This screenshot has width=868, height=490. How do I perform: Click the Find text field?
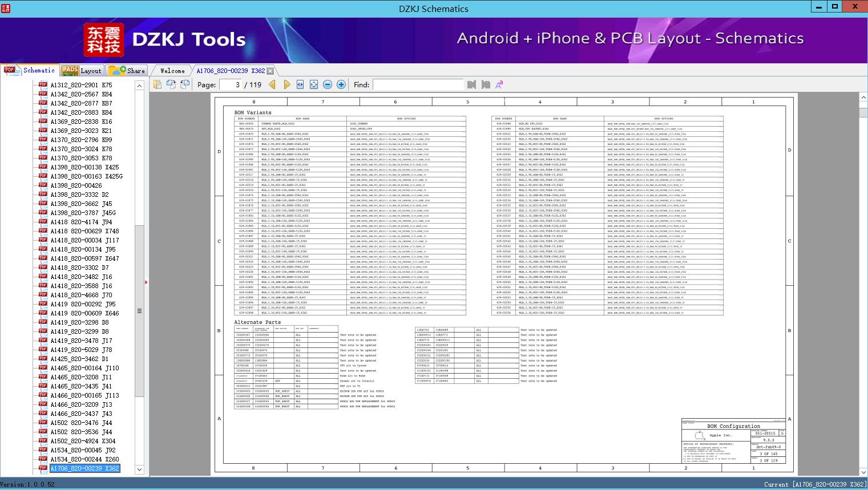pos(418,84)
